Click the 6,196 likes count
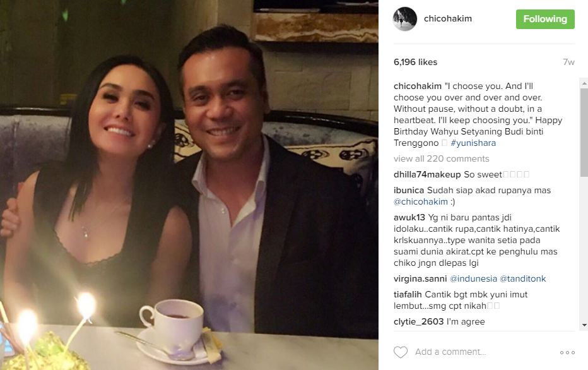This screenshot has height=370, width=588. pyautogui.click(x=416, y=63)
